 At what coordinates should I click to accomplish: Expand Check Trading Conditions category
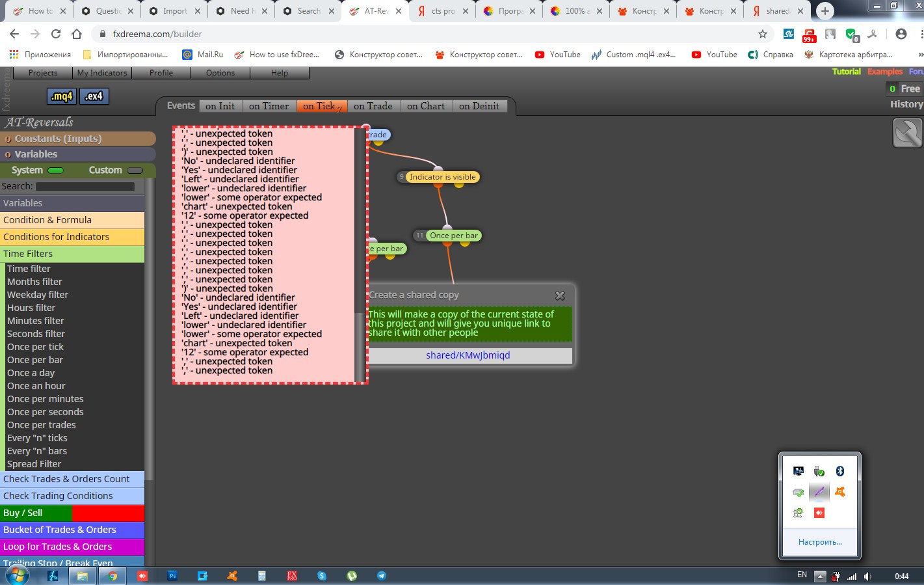point(72,496)
